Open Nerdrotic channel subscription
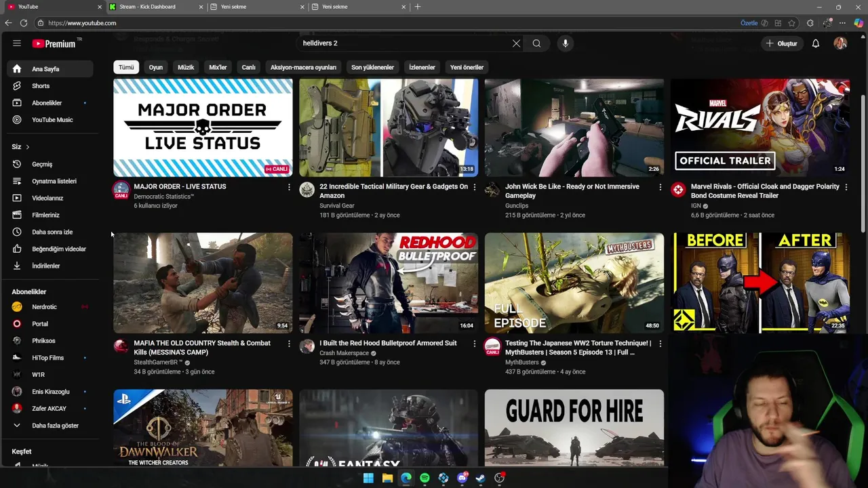 tap(50, 307)
